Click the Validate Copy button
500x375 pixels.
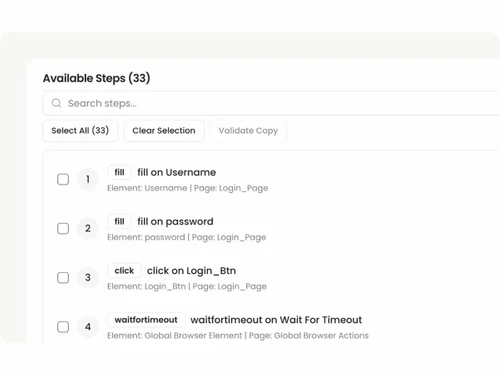tap(248, 131)
